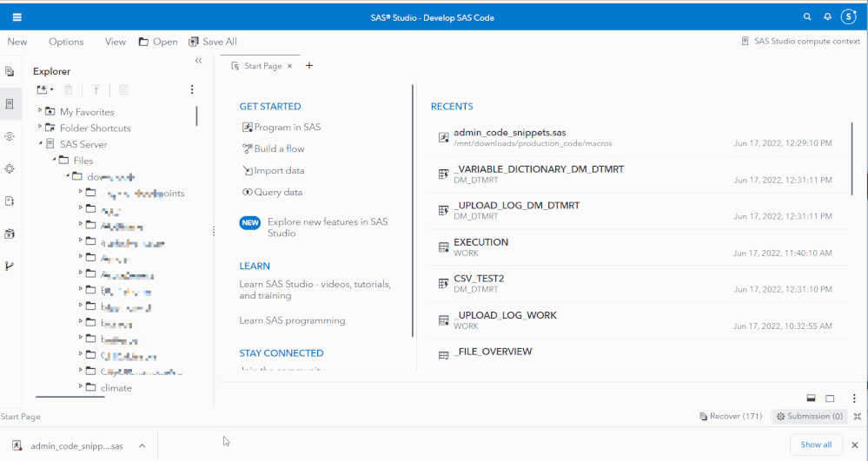Click the upload arrow icon in Explorer
Viewport: 868px width, 461px height.
click(96, 89)
